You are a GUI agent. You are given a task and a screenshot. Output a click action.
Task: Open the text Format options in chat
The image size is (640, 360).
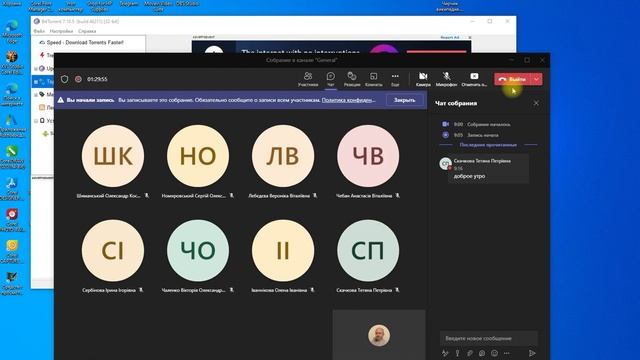point(445,353)
